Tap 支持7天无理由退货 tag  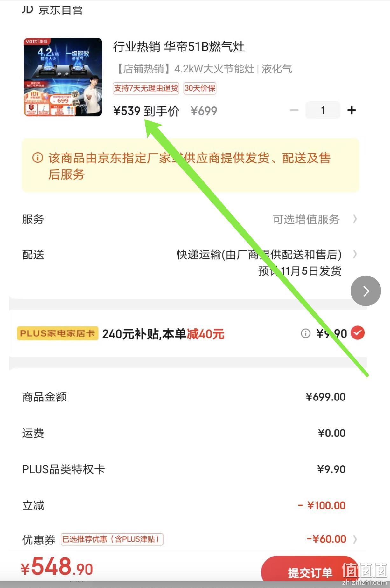(146, 88)
